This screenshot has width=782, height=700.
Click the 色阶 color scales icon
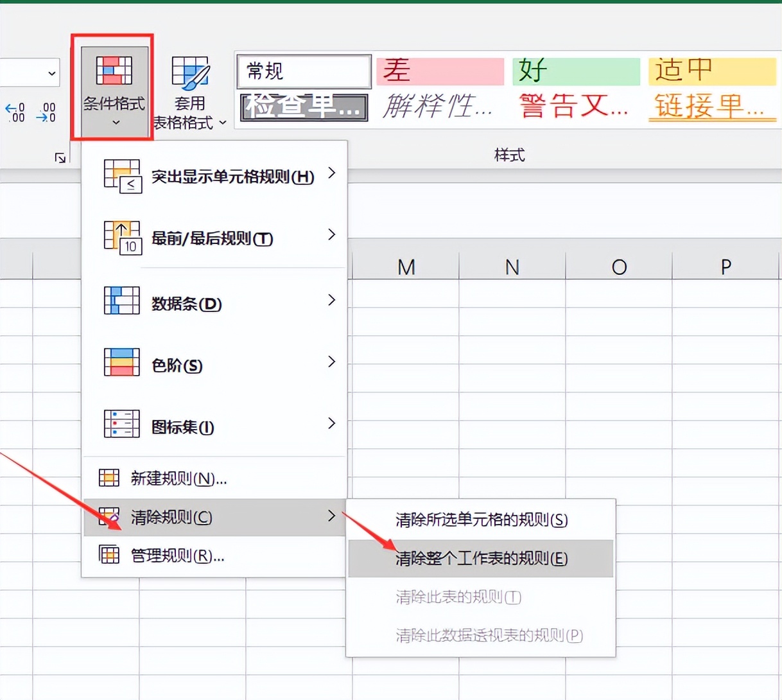tap(122, 362)
